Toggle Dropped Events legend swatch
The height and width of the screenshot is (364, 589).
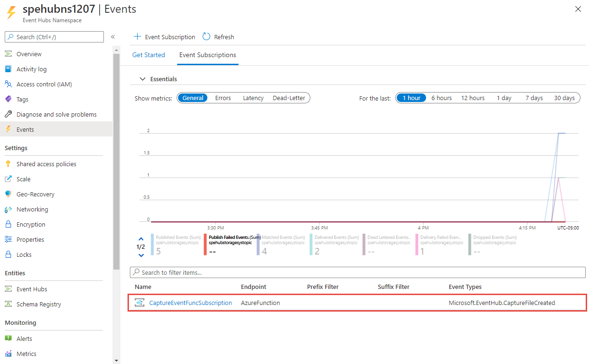[470, 245]
